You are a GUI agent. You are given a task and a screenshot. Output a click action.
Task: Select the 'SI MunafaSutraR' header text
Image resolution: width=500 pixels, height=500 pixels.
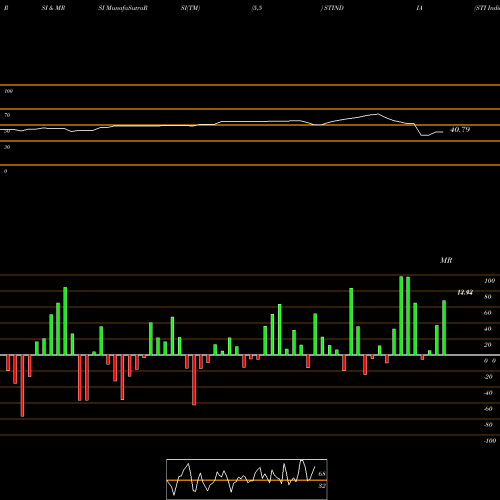tap(123, 8)
